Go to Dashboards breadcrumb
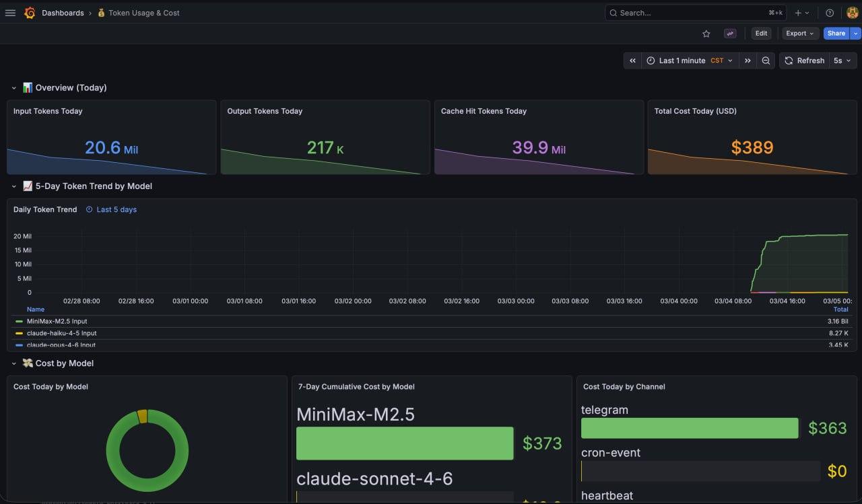This screenshot has height=504, width=862. point(63,13)
